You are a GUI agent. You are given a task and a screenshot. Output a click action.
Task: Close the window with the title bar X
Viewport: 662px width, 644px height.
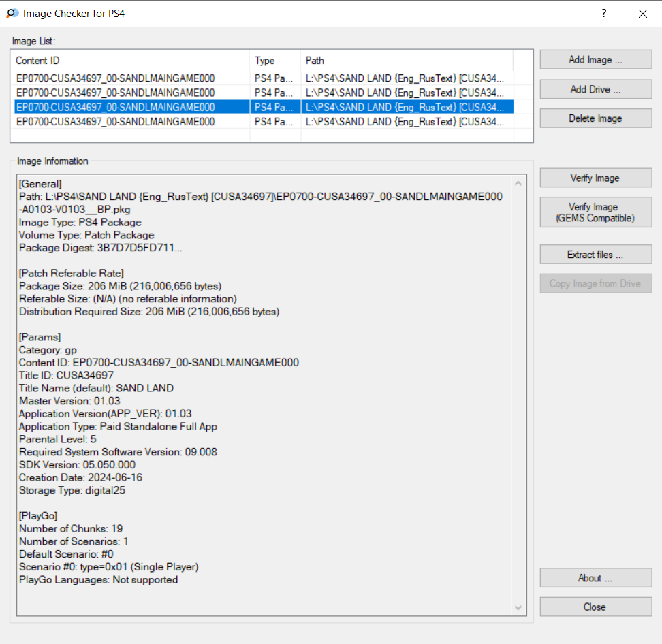tap(642, 13)
